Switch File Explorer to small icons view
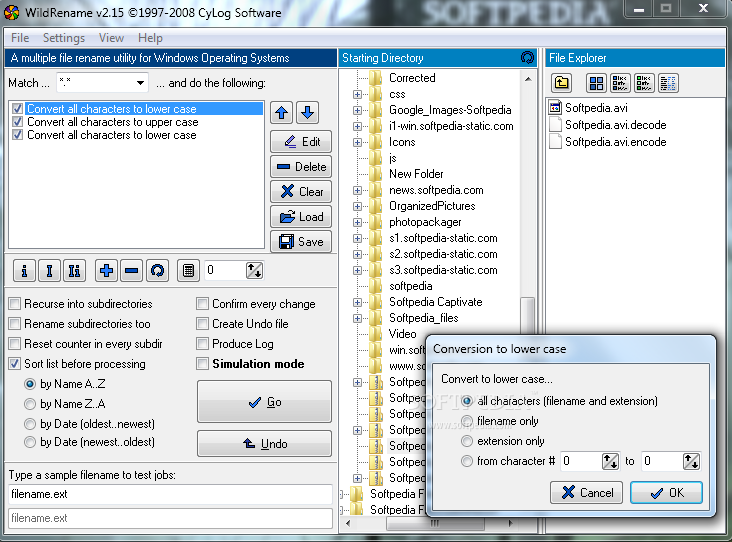 [x=620, y=83]
